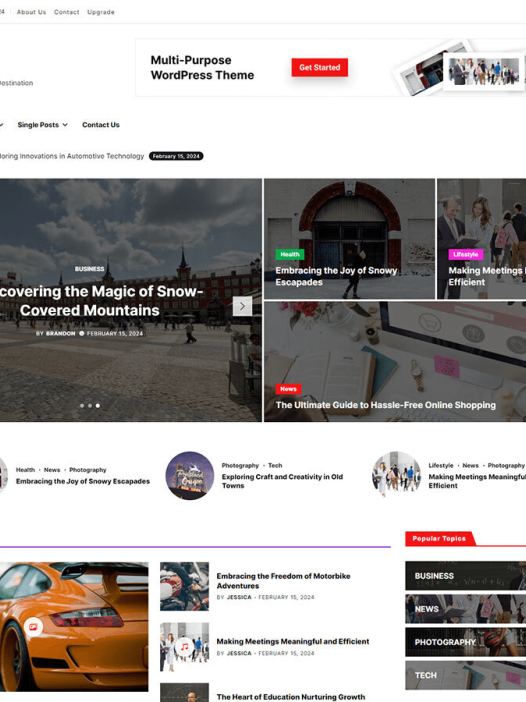Click author BRANDON on main slide
This screenshot has height=702, width=526.
(x=60, y=334)
